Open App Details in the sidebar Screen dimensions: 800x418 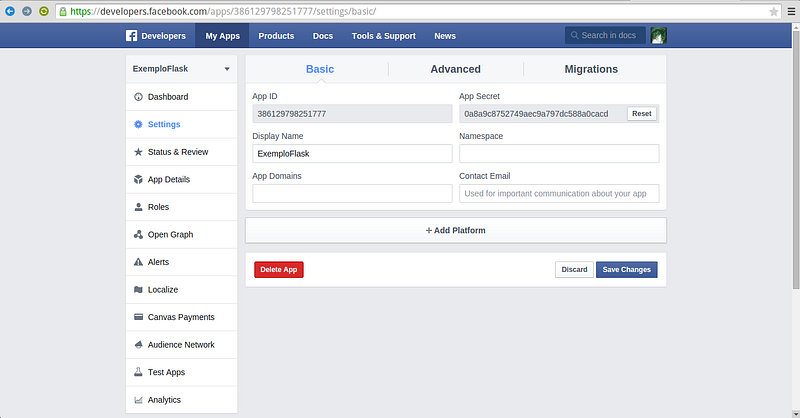click(182, 179)
